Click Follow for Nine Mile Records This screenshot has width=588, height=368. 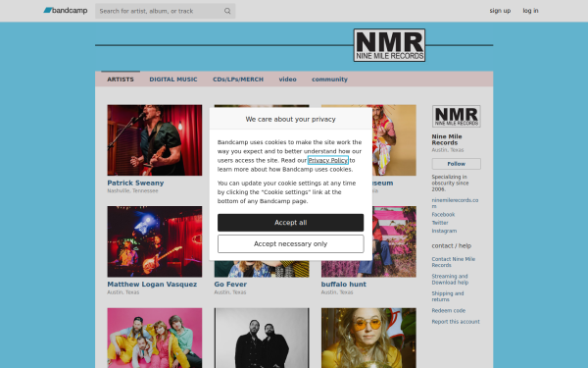click(x=457, y=164)
